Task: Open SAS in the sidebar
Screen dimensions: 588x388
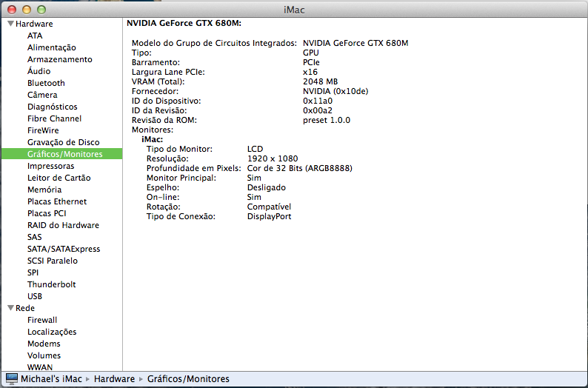Action: click(35, 237)
